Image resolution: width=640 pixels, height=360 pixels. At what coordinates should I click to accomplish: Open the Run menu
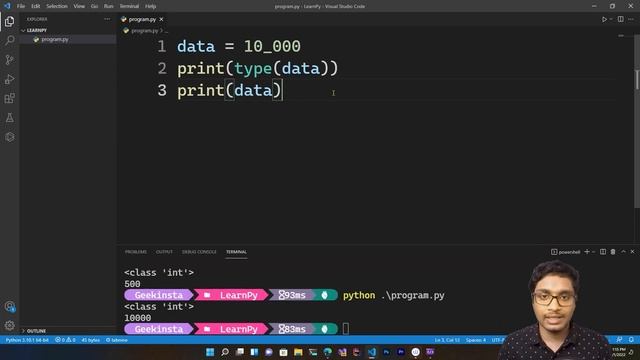click(x=109, y=6)
